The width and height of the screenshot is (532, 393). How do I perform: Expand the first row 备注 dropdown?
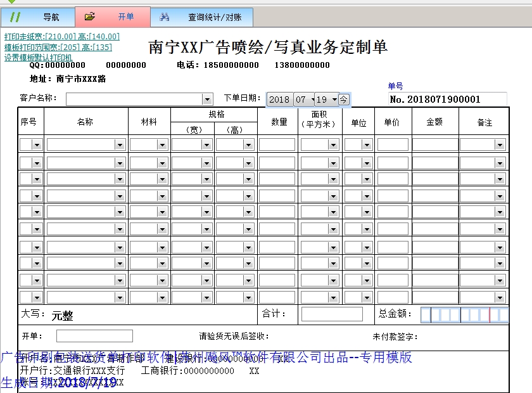click(x=500, y=145)
